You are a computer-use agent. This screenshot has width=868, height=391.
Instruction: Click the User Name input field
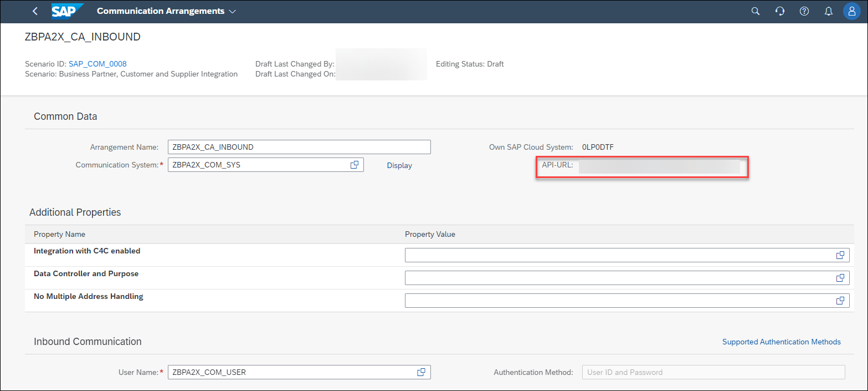(299, 372)
